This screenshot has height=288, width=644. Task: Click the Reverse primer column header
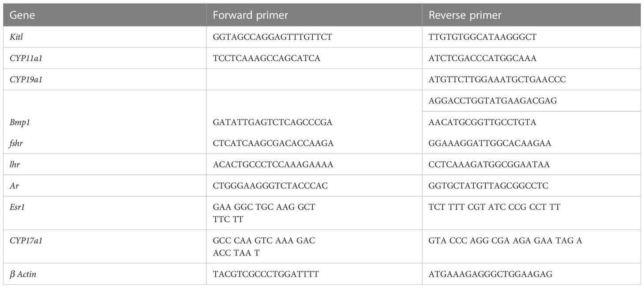click(531, 15)
